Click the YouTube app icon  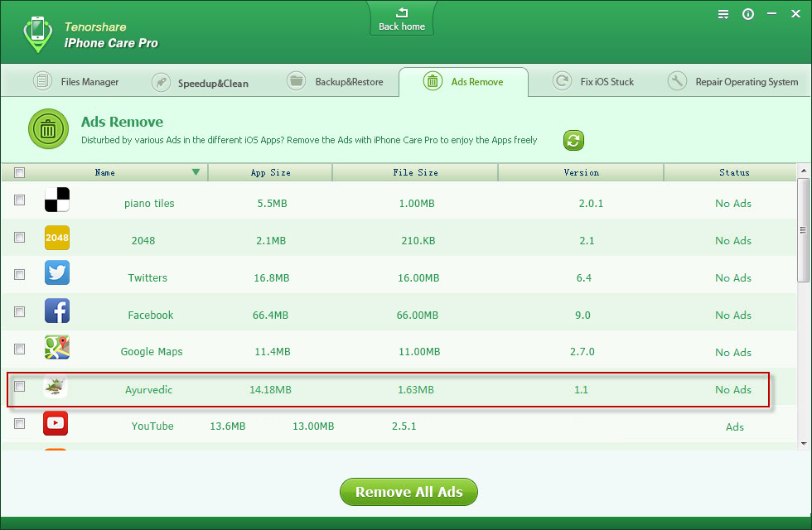[x=56, y=423]
